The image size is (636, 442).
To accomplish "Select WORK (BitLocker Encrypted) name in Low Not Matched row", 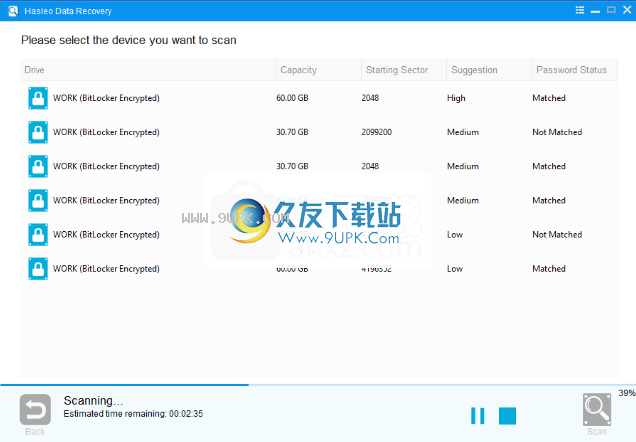I will click(106, 235).
